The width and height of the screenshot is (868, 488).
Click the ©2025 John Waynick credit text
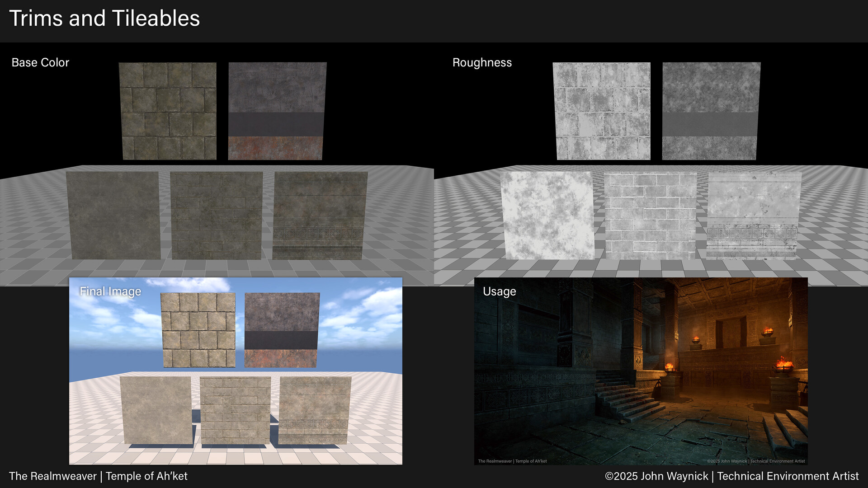[x=732, y=476]
